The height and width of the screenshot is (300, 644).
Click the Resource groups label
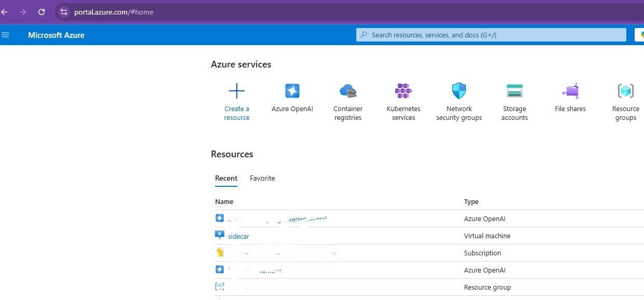coord(626,113)
